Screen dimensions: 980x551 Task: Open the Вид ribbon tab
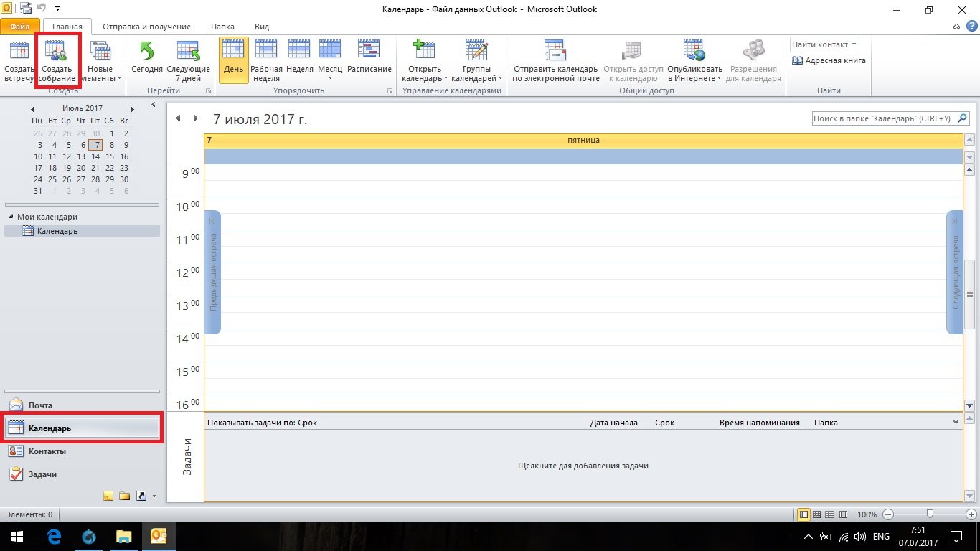pyautogui.click(x=261, y=27)
